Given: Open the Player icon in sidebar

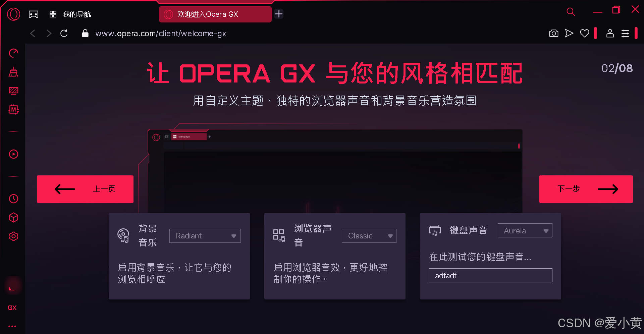Looking at the screenshot, I should [x=13, y=154].
